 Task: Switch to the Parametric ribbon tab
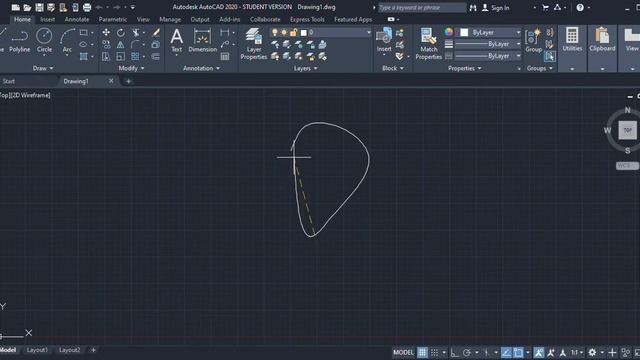[x=113, y=19]
